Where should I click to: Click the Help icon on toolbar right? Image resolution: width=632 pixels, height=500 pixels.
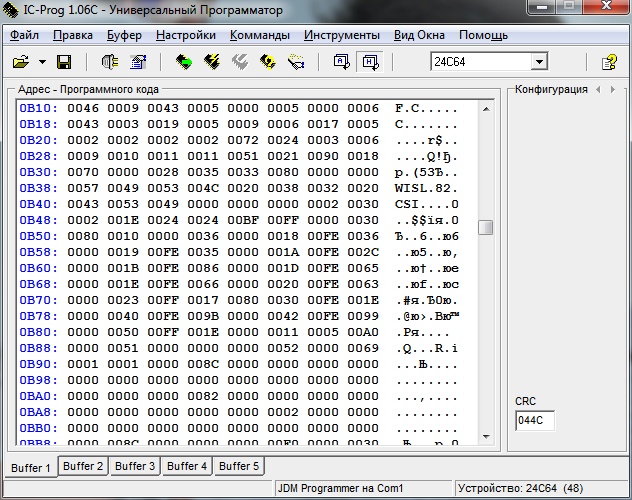click(x=609, y=62)
